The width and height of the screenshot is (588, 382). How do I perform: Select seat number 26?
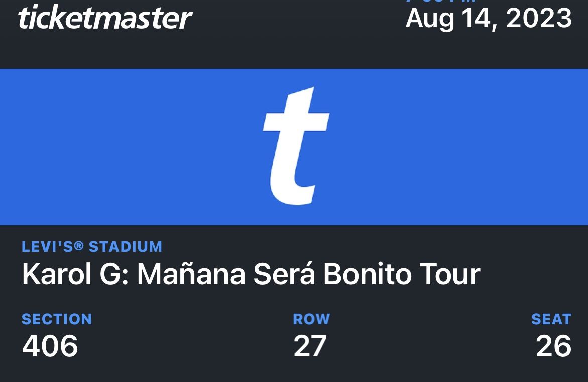pyautogui.click(x=553, y=346)
